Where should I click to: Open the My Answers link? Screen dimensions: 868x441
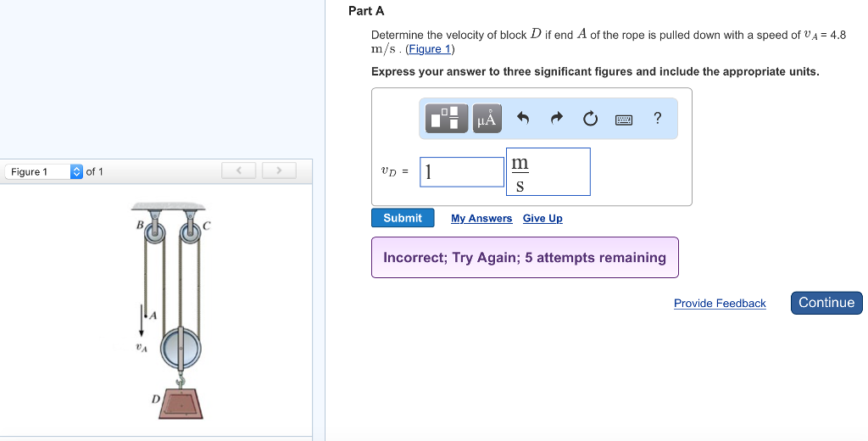(481, 219)
